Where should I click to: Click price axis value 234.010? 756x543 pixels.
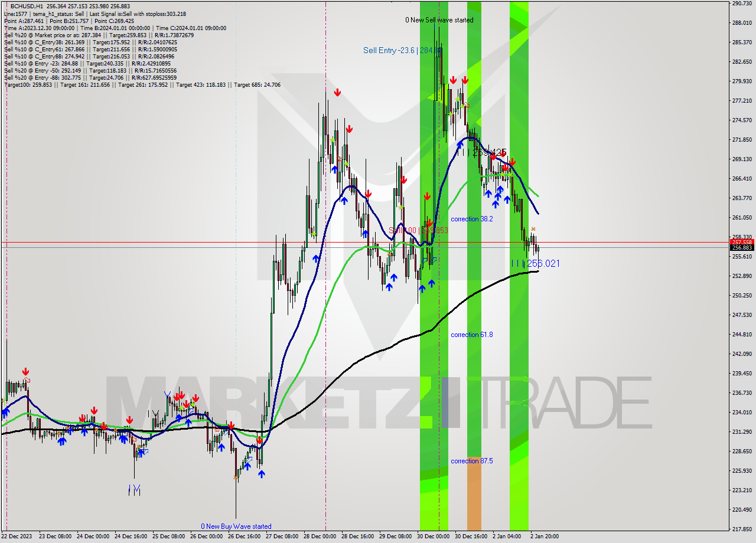pyautogui.click(x=741, y=412)
